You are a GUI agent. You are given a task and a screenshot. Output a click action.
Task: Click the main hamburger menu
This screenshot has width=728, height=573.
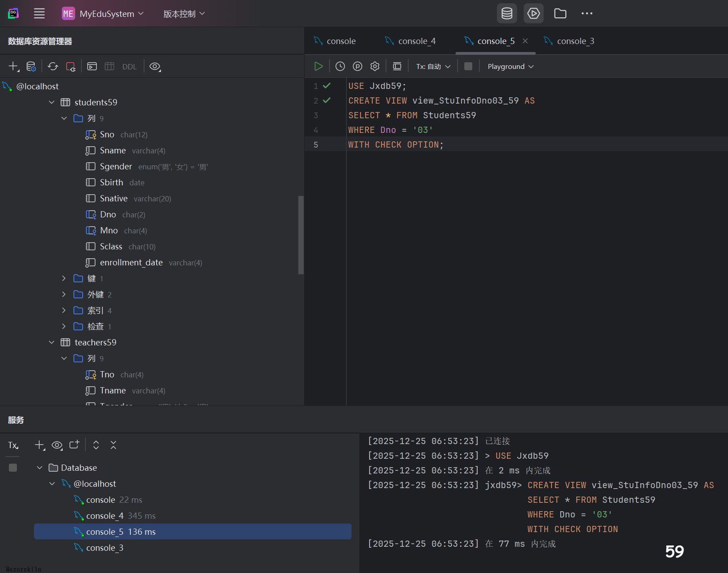(39, 13)
